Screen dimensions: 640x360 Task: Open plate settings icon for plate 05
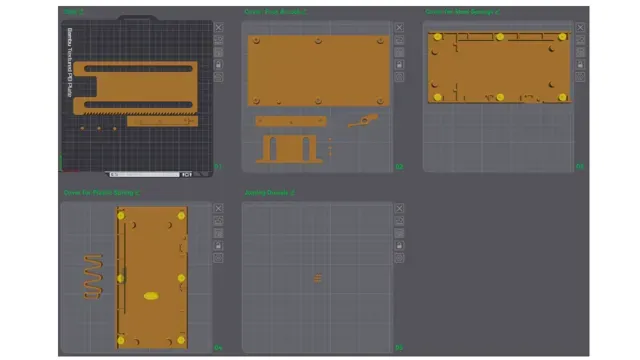pyautogui.click(x=399, y=258)
